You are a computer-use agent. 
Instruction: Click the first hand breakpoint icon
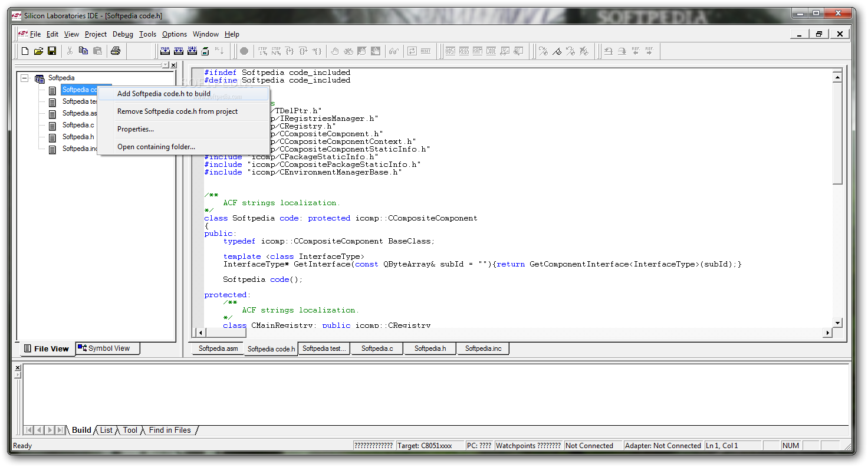click(335, 51)
